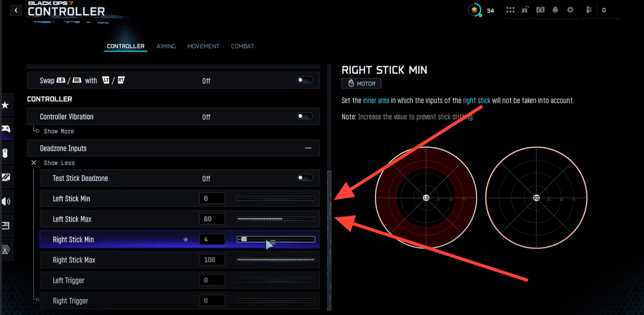
Task: Go back using the top-left arrow
Action: tap(16, 10)
